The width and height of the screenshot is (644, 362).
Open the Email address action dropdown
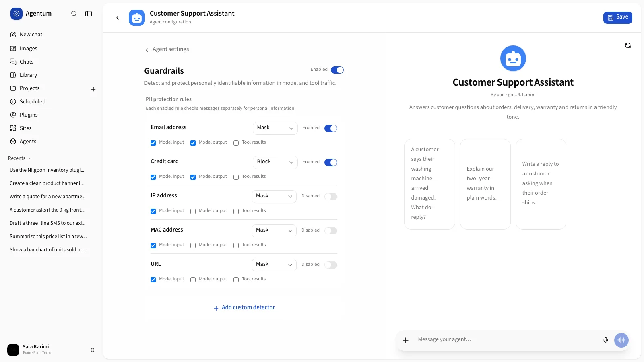pos(275,128)
